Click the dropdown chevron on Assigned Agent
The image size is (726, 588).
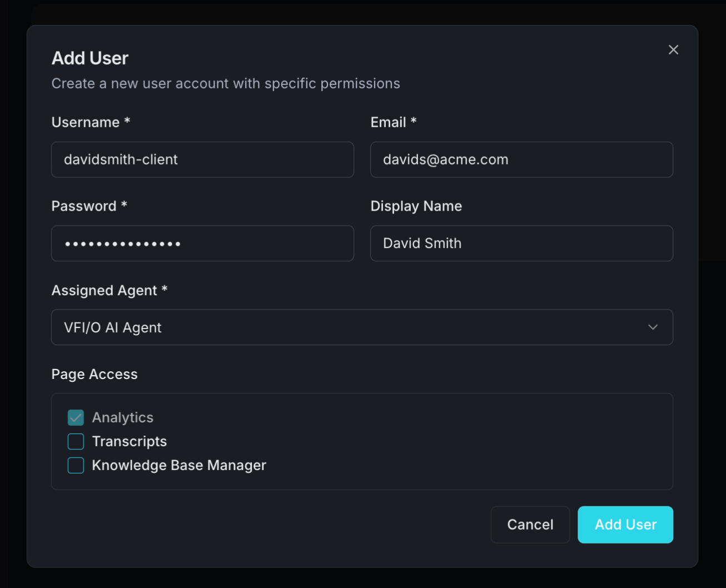653,327
